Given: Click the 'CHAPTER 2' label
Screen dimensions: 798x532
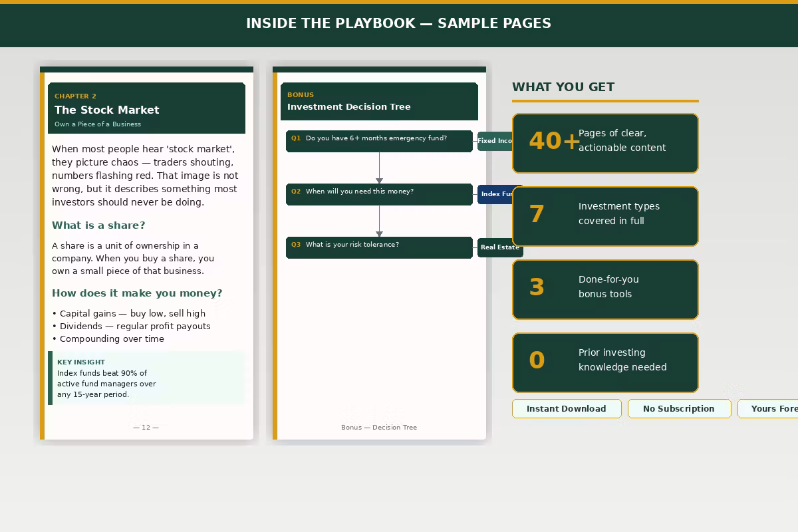Looking at the screenshot, I should [x=75, y=96].
